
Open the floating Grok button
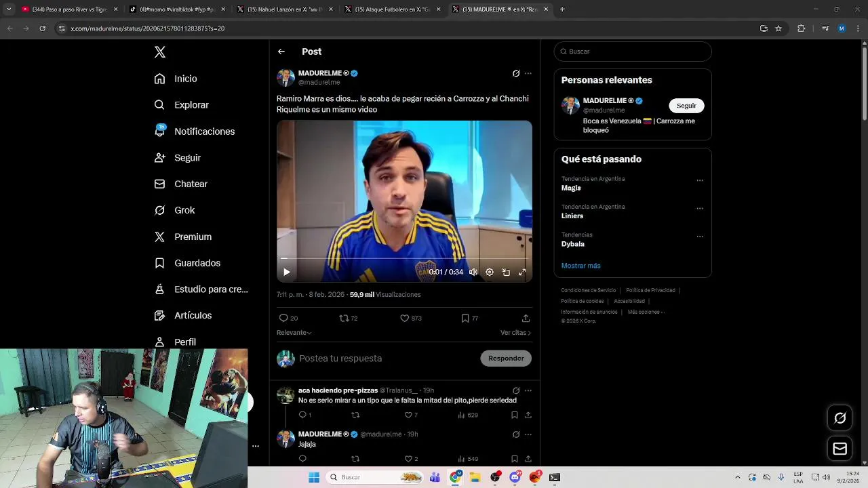pos(840,418)
